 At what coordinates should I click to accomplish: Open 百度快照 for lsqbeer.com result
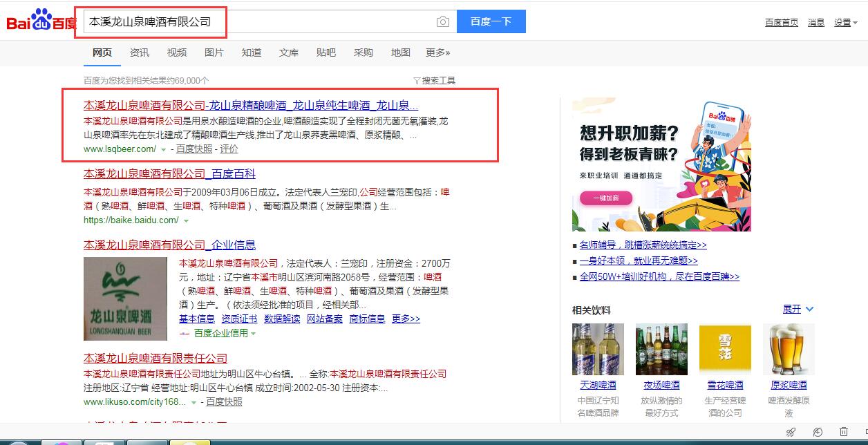(194, 149)
